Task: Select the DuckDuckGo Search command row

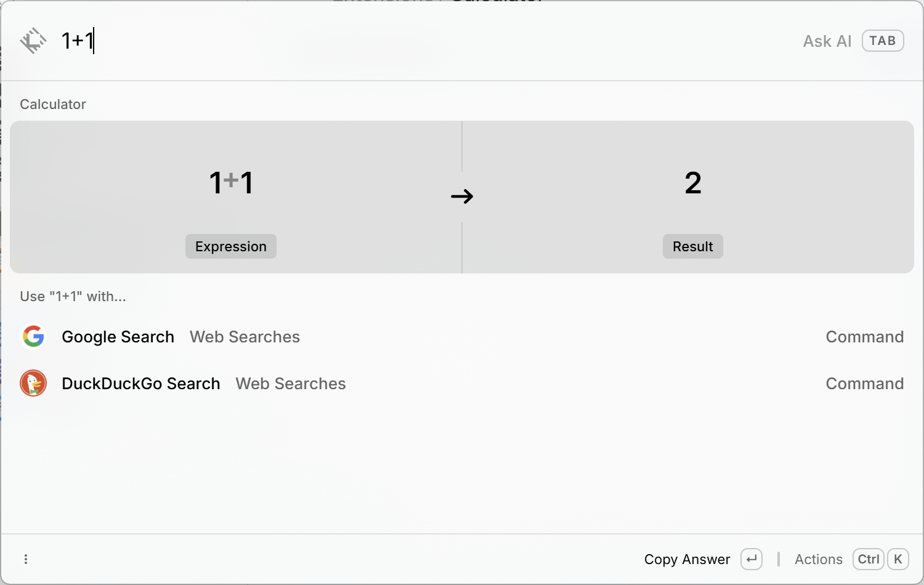Action: tap(462, 383)
